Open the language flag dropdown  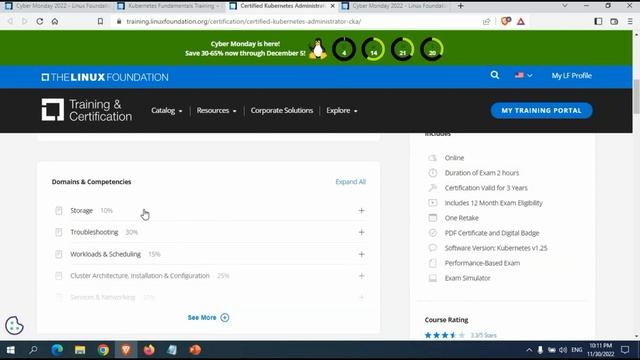tap(523, 76)
